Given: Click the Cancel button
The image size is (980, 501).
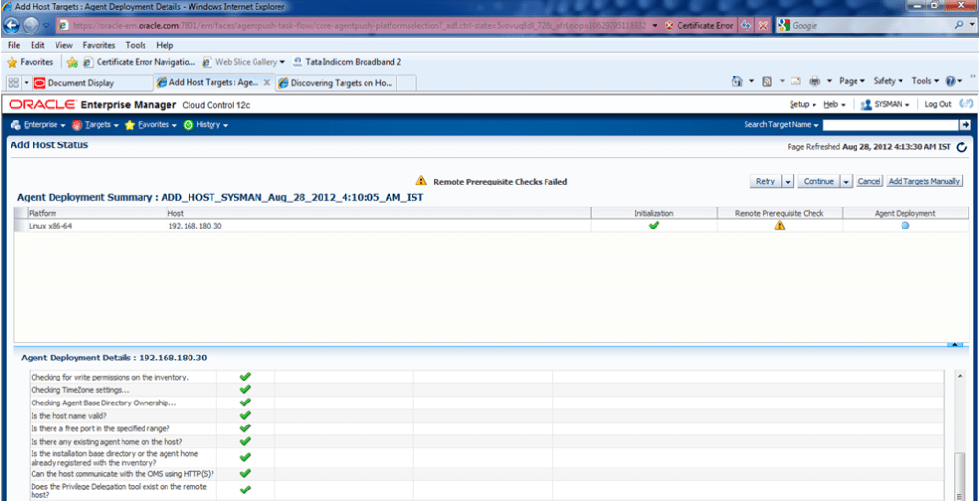Looking at the screenshot, I should [869, 181].
